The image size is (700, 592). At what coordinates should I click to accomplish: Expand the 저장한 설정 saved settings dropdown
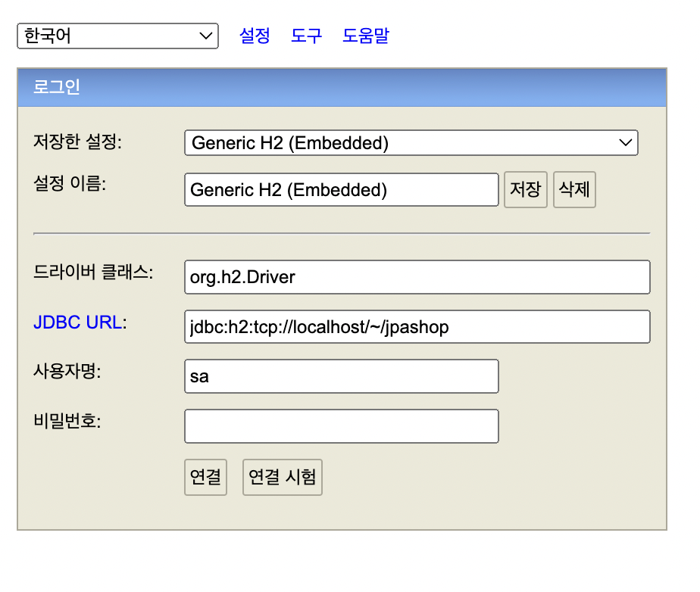(411, 143)
